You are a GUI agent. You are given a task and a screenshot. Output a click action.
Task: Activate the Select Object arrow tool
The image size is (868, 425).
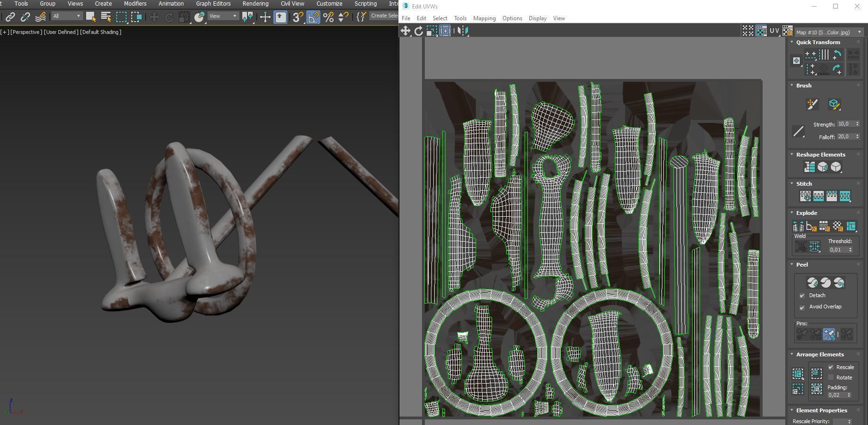point(91,17)
